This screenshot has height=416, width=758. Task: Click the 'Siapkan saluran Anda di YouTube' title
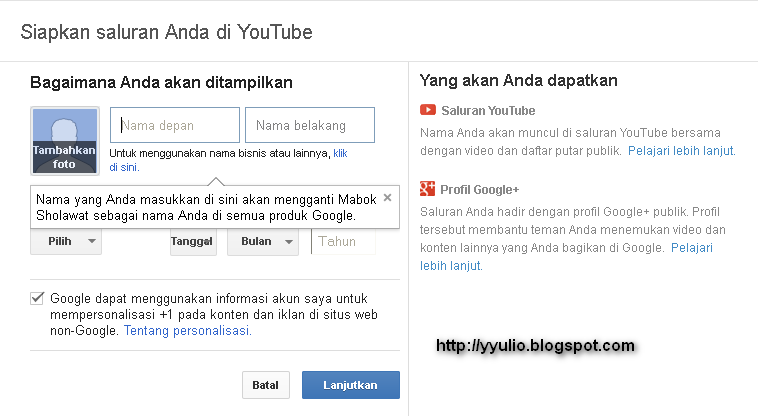pos(167,32)
